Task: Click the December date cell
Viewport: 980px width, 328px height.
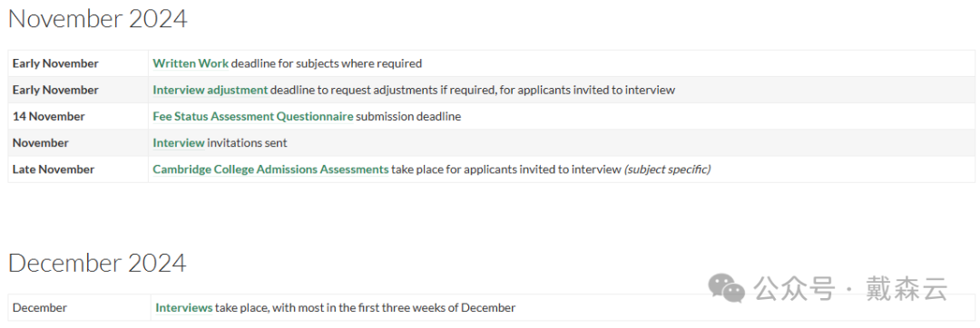Action: (79, 307)
